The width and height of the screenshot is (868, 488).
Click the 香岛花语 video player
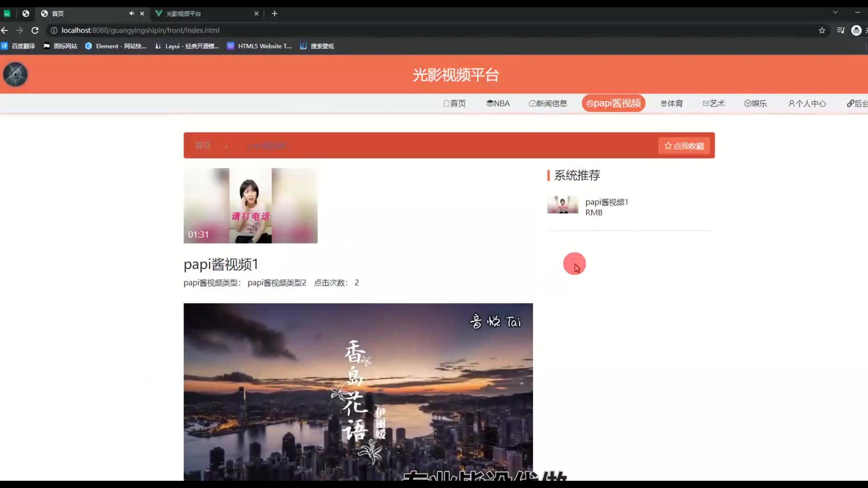click(x=358, y=392)
